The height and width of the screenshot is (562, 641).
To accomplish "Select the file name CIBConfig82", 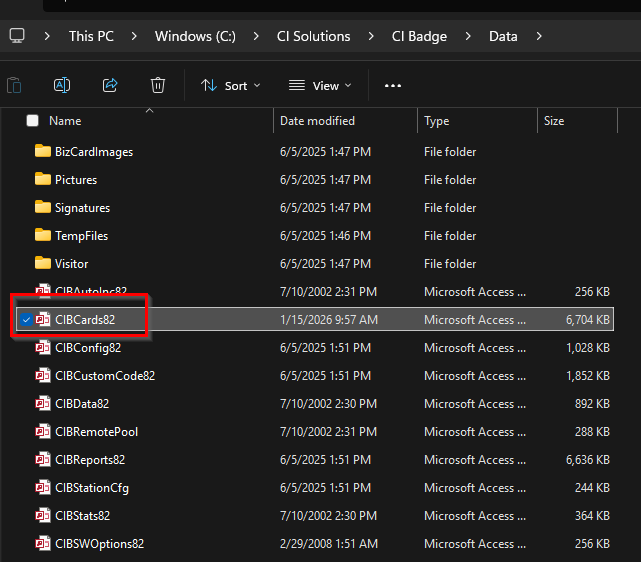I will click(88, 348).
